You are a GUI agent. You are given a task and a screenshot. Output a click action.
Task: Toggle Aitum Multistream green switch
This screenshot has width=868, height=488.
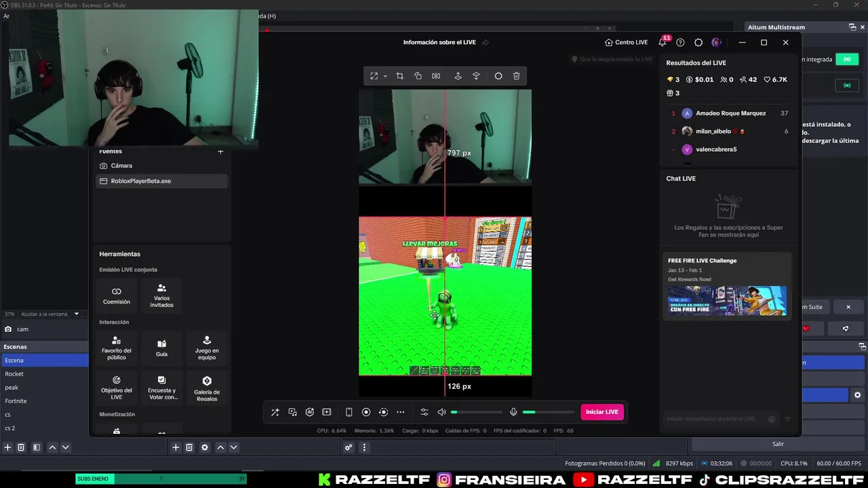(x=847, y=60)
